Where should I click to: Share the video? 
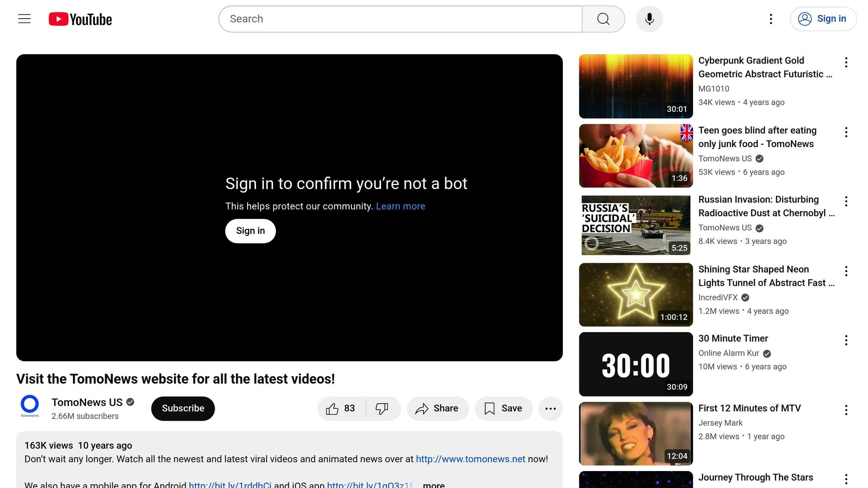[x=437, y=408]
